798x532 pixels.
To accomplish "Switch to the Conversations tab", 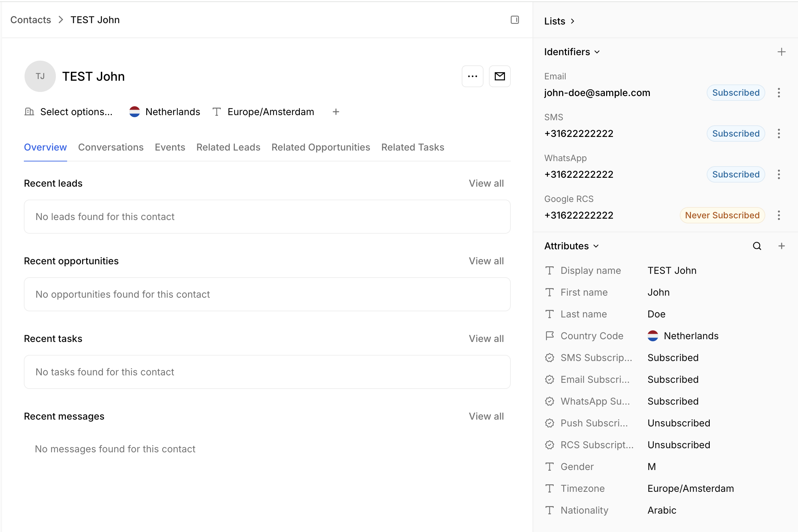I will click(111, 147).
